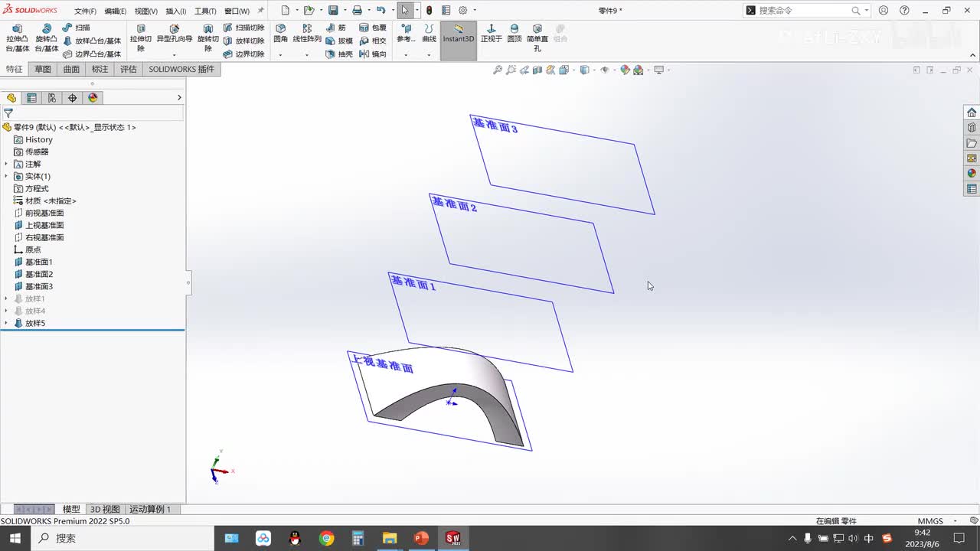Viewport: 980px width, 551px height.
Task: Select the 旋转凸台/基体 revolve boss tool
Action: point(47,38)
